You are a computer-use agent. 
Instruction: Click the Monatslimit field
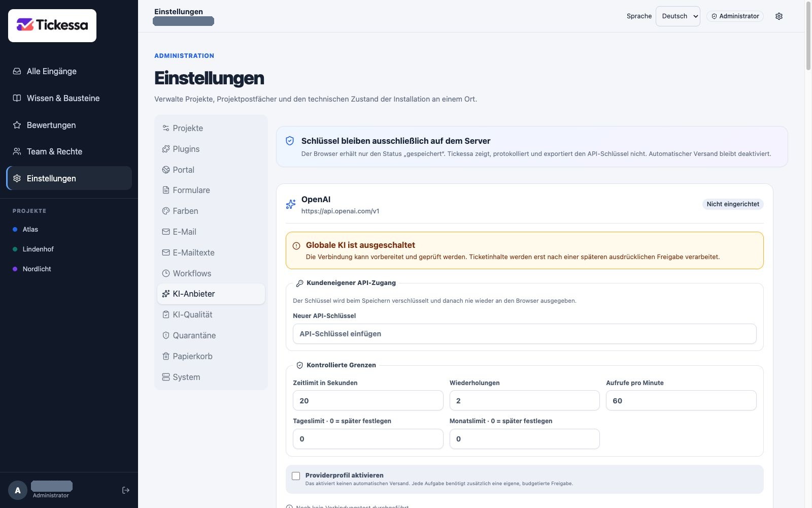pyautogui.click(x=524, y=439)
